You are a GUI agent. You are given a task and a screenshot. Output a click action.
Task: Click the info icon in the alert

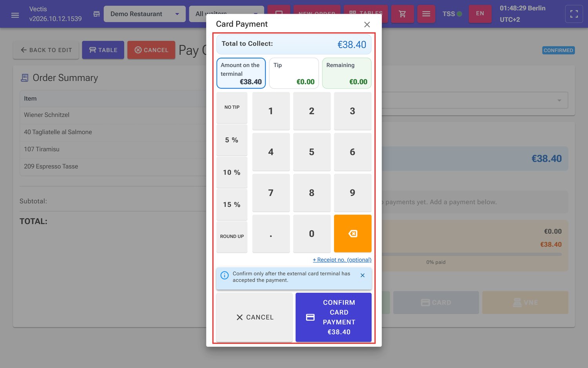pyautogui.click(x=225, y=275)
